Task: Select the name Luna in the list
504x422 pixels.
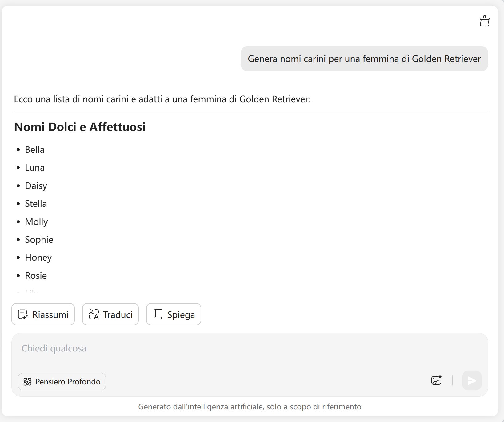Action: (35, 168)
